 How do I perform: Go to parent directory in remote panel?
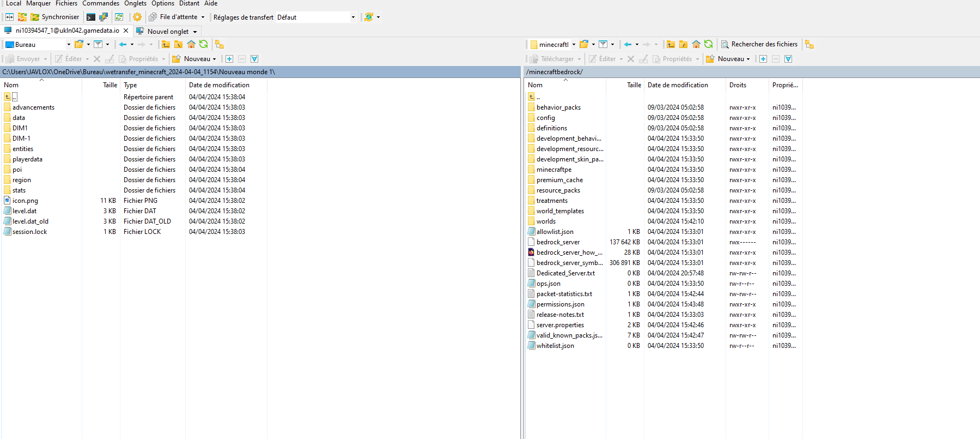[671, 44]
